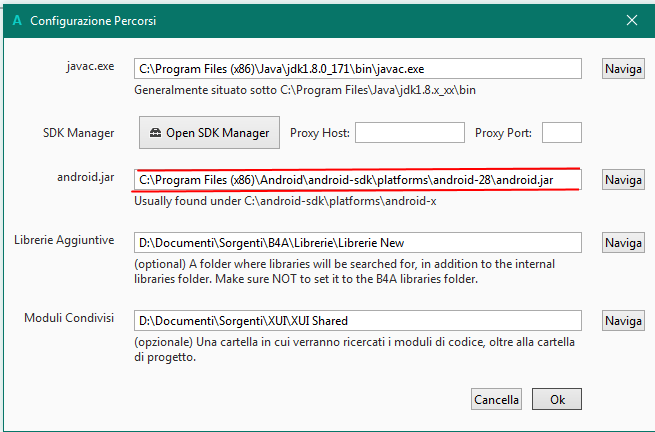Close the Configurazione Percorsi dialog
This screenshot has height=432, width=655.
tap(631, 20)
